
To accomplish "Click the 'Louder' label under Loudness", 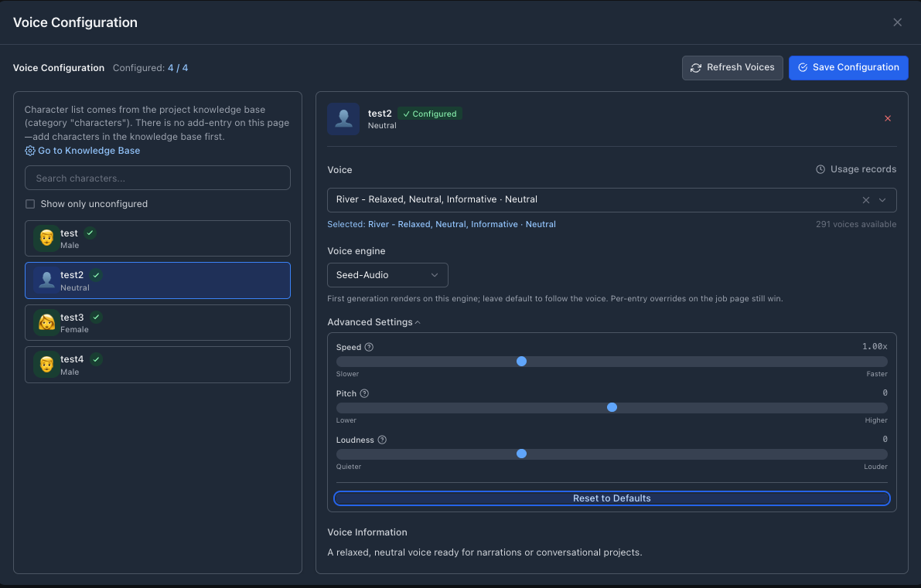I will (x=875, y=467).
